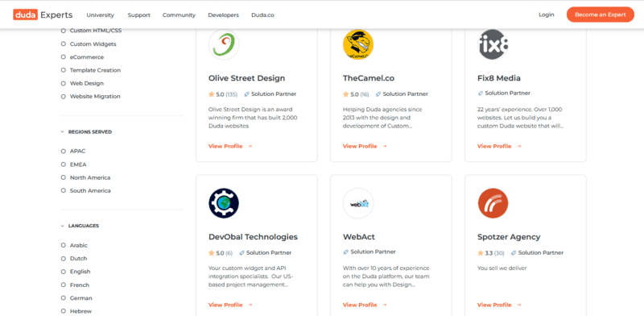
Task: Open TheCamel.co camel logo
Action: (x=358, y=44)
